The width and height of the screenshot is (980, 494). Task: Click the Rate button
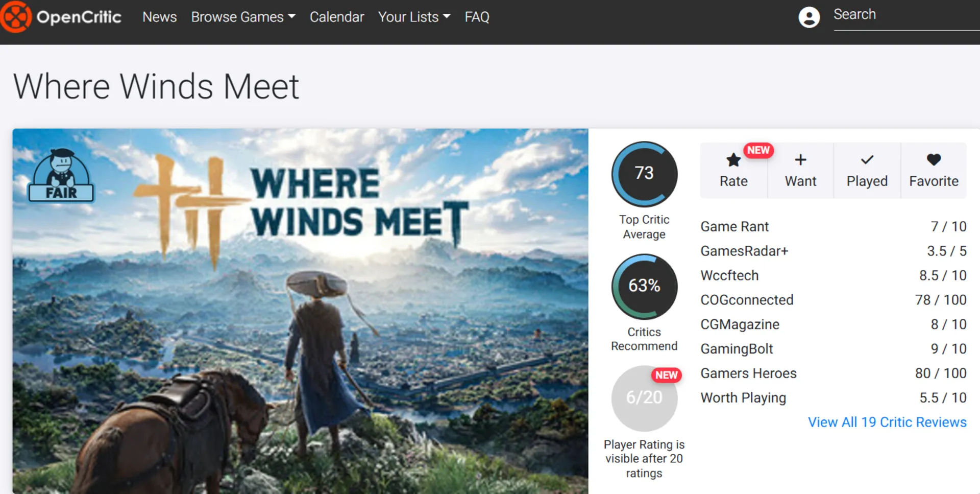(x=733, y=170)
